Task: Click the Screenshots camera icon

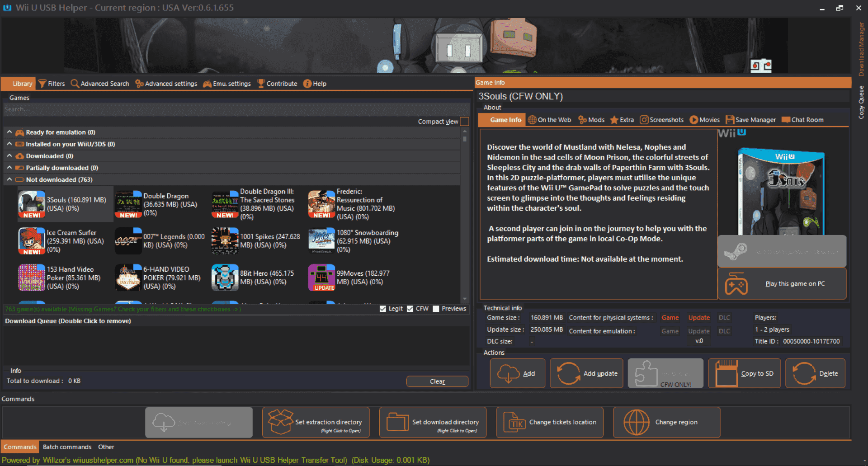Action: (x=644, y=120)
